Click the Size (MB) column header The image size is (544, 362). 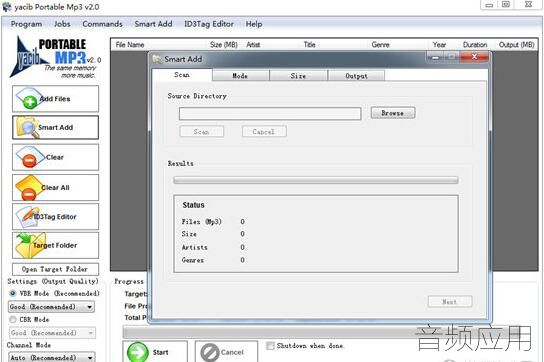pos(224,45)
